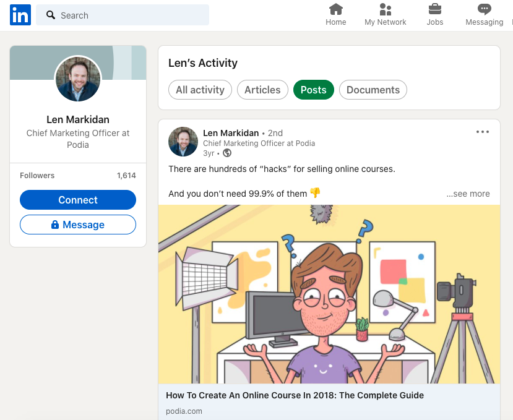This screenshot has height=420, width=513.
Task: Type in the Search input field
Action: point(130,15)
